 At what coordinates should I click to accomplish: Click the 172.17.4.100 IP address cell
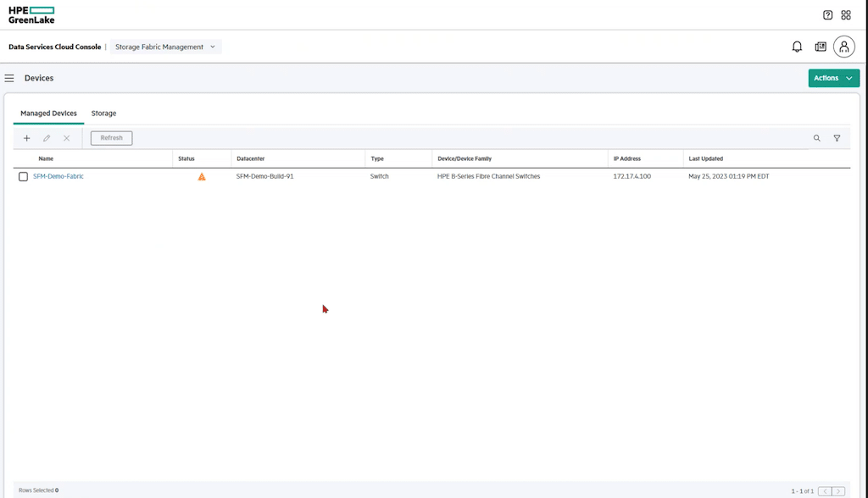pyautogui.click(x=632, y=176)
